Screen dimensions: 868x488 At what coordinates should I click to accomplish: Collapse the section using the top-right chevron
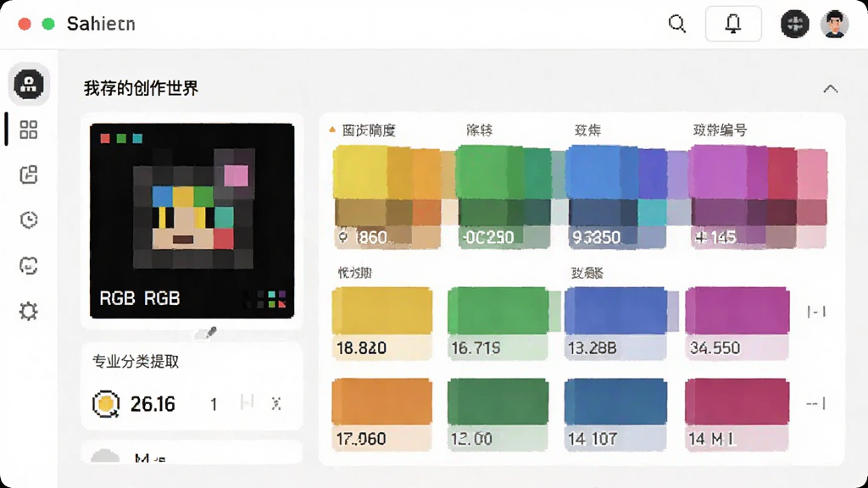[x=831, y=89]
